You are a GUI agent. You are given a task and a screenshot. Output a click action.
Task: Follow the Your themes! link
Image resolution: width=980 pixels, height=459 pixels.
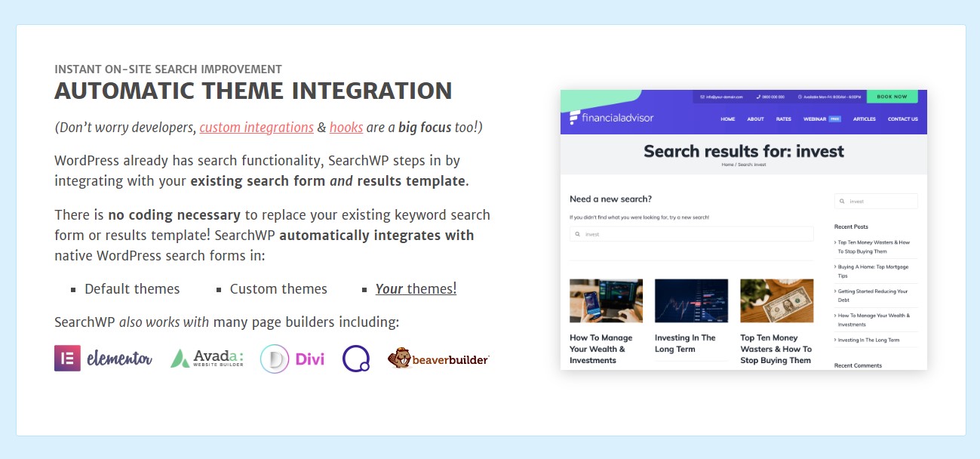click(416, 289)
